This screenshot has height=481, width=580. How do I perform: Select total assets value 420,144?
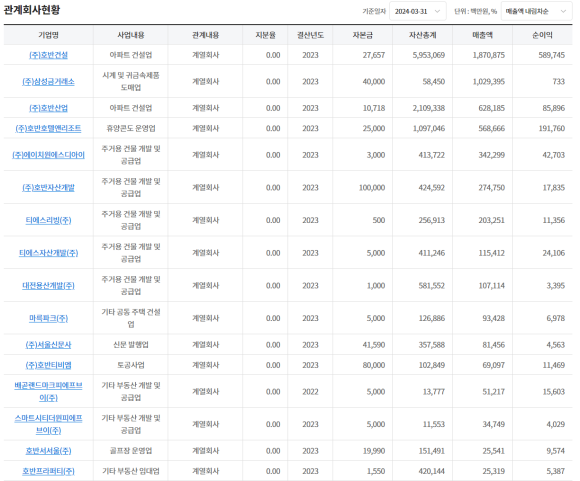432,471
